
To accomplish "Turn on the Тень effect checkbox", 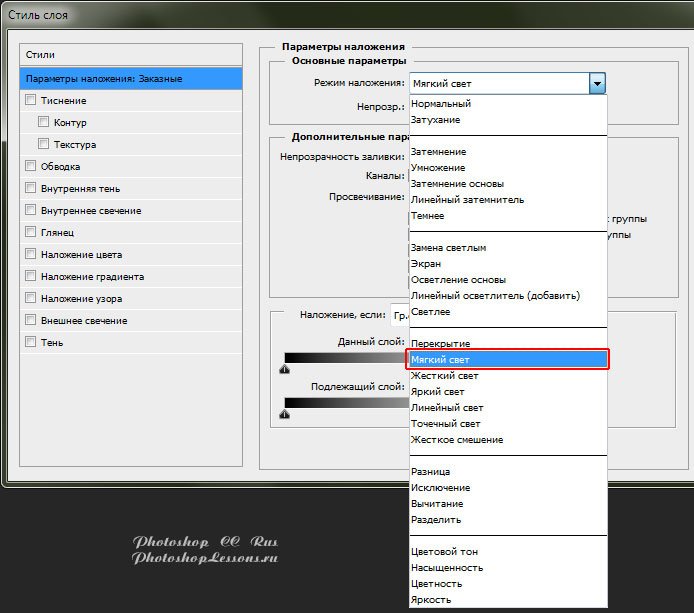I will tap(31, 342).
